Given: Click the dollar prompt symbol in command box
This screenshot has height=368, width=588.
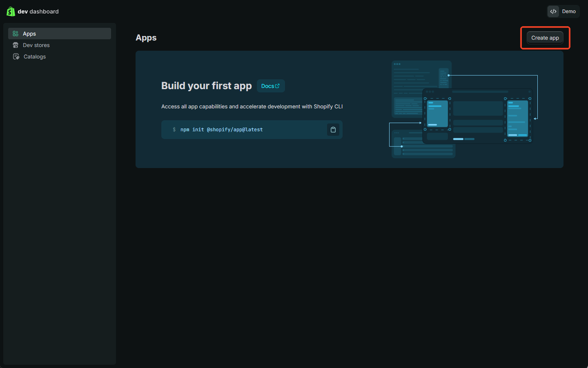Looking at the screenshot, I should (174, 130).
